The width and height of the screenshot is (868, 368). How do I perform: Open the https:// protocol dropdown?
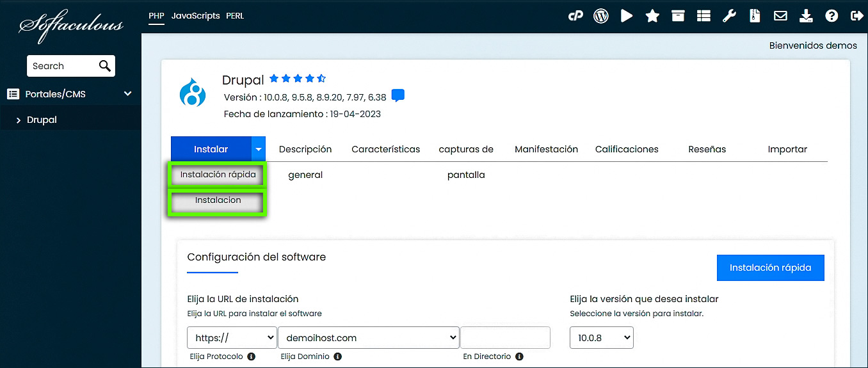click(x=232, y=337)
